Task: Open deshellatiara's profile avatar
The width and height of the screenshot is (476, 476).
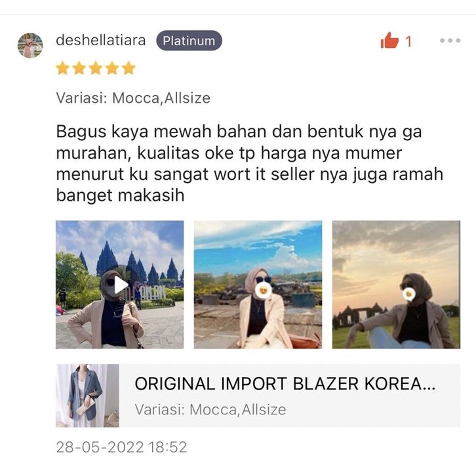Action: (30, 45)
